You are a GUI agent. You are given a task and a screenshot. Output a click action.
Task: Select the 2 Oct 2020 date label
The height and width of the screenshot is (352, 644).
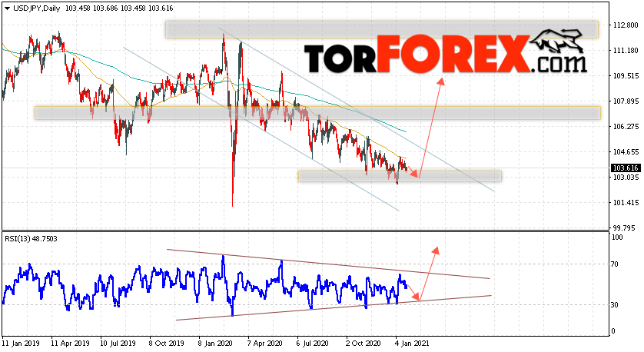click(363, 344)
